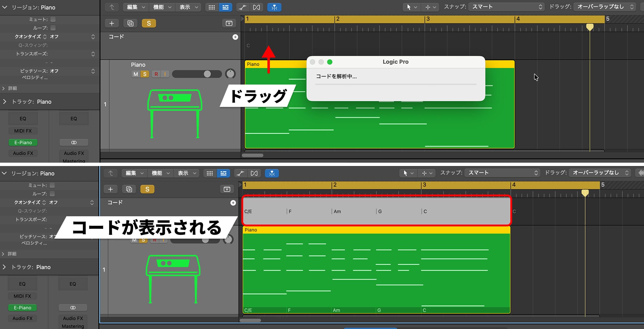Click the Flex icon in top toolbar
The image size is (644, 329).
[256, 7]
